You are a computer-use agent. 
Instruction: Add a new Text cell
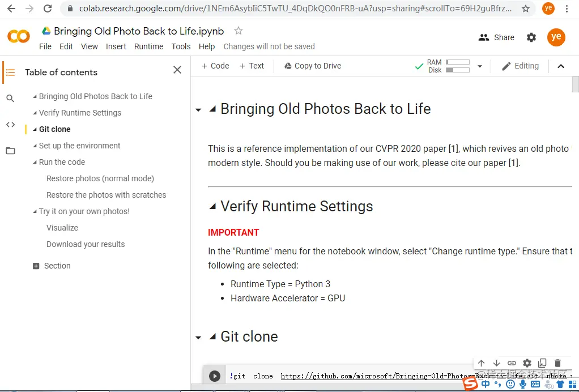pyautogui.click(x=252, y=66)
